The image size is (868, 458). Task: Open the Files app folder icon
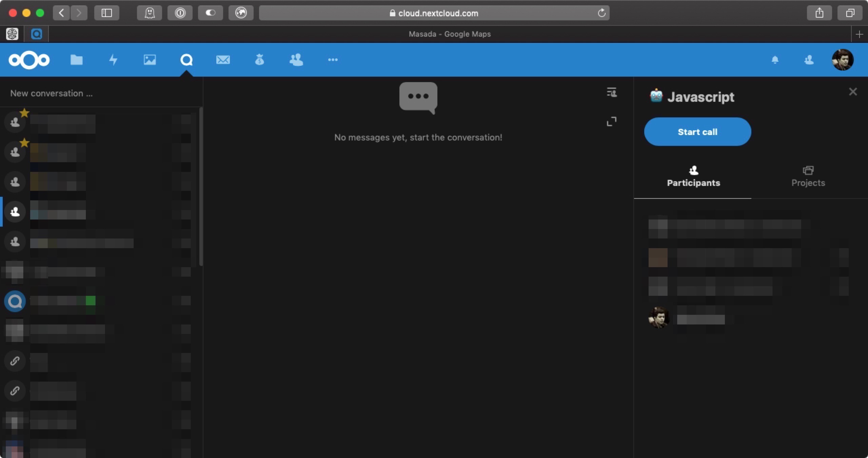(77, 60)
